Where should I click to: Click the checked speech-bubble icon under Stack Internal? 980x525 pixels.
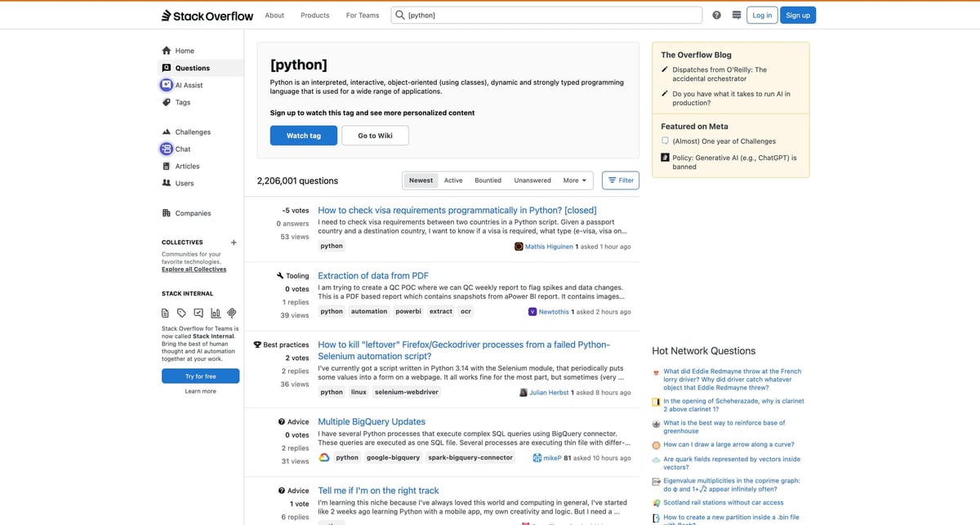(198, 313)
